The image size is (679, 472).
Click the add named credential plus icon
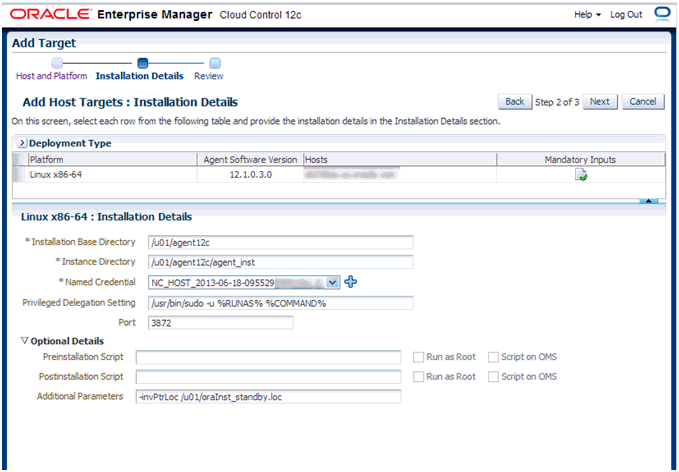click(350, 282)
